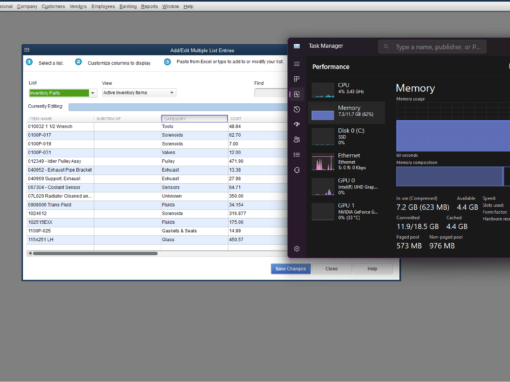Click the horizontal scrollbar thumb in the list
510x382 pixels.
[95, 253]
